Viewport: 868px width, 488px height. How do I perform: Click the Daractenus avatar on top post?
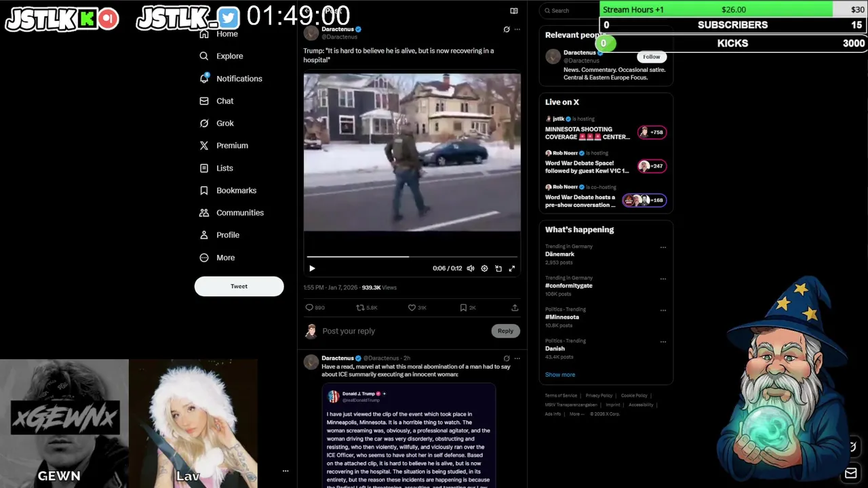[311, 33]
